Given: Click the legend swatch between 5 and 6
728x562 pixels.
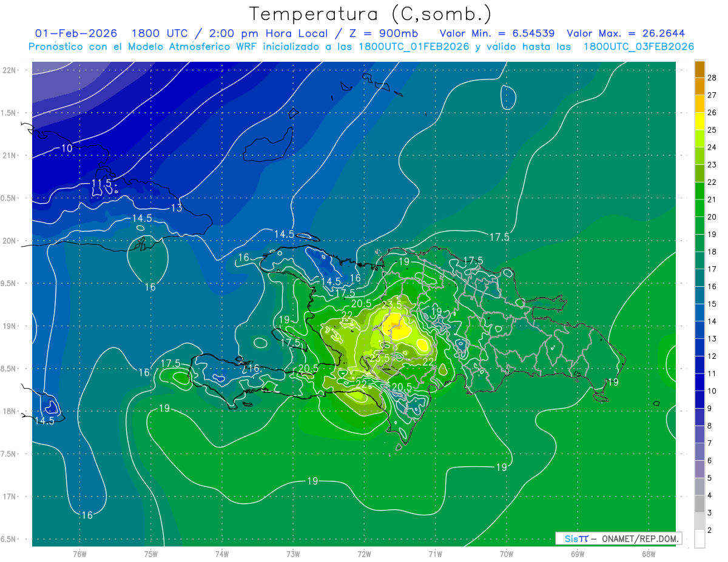Looking at the screenshot, I should click(x=699, y=469).
